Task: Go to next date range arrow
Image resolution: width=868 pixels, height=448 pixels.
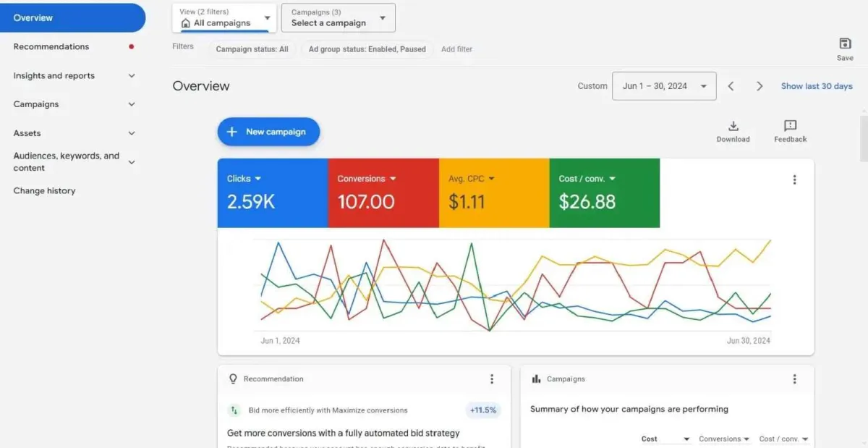Action: 759,86
